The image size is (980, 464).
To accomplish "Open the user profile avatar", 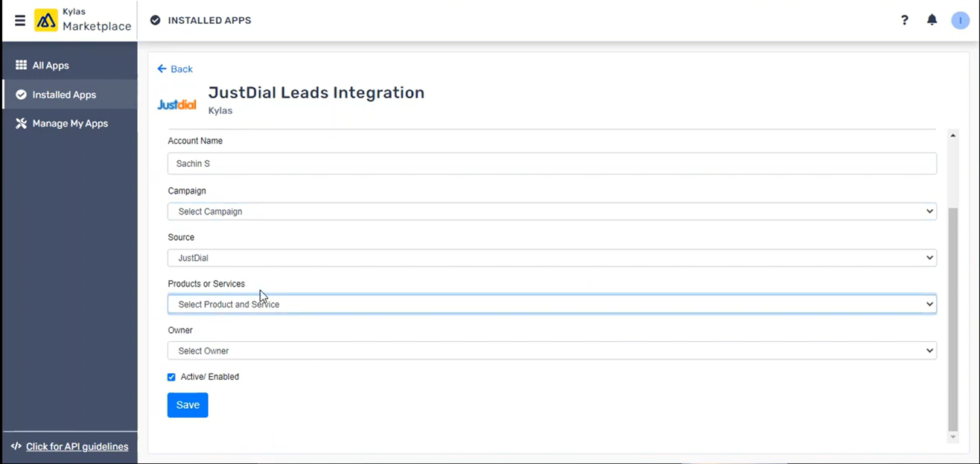I will [961, 21].
